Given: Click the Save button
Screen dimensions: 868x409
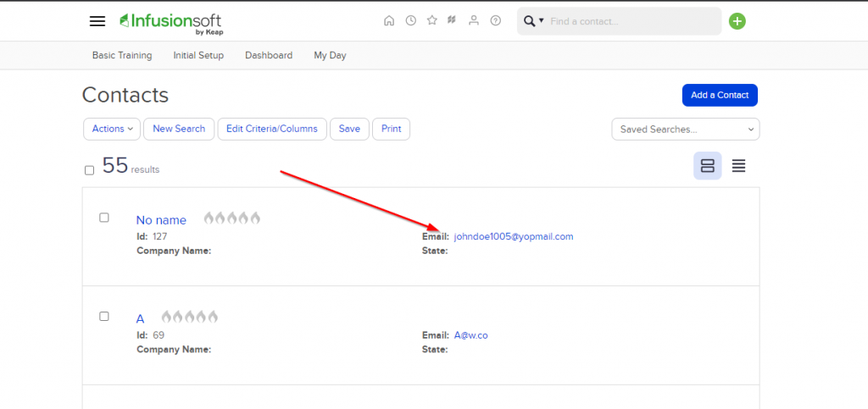Looking at the screenshot, I should tap(349, 129).
